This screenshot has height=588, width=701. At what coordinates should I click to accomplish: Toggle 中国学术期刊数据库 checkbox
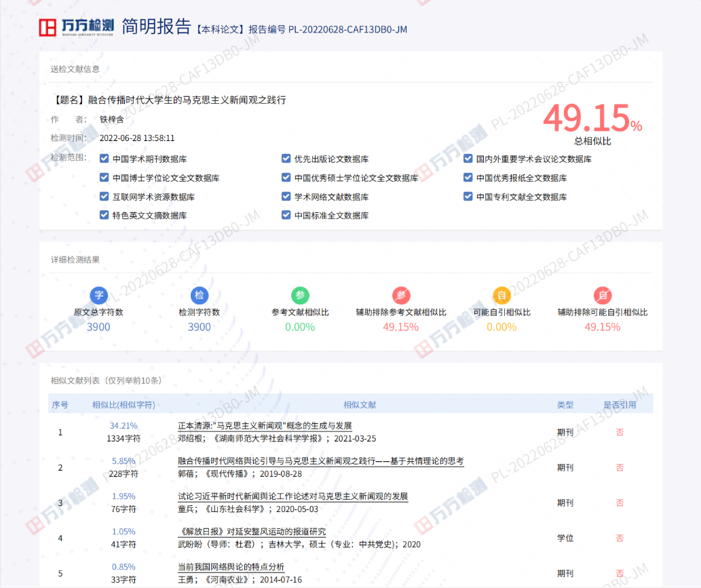pyautogui.click(x=105, y=159)
